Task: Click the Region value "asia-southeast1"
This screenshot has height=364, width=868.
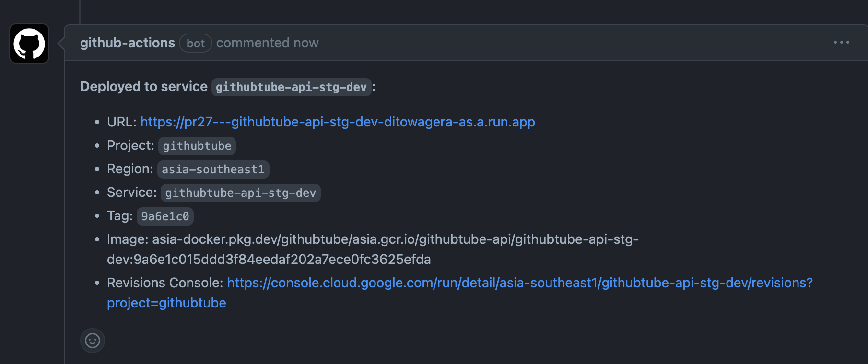Action: click(x=213, y=170)
